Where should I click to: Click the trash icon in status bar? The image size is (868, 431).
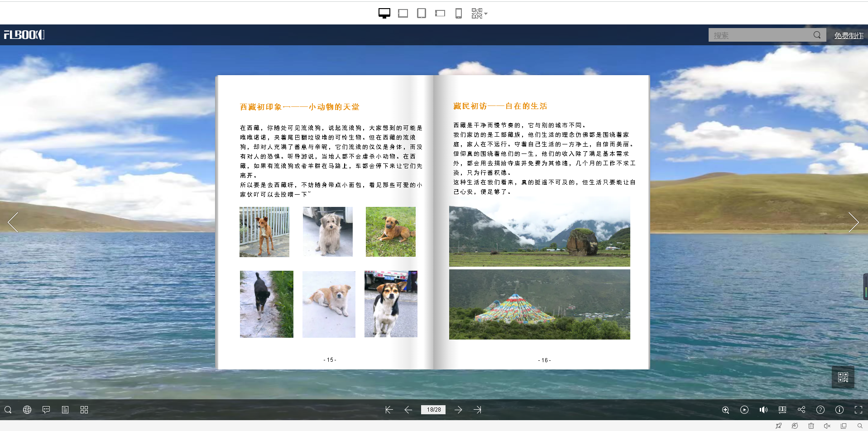click(811, 426)
